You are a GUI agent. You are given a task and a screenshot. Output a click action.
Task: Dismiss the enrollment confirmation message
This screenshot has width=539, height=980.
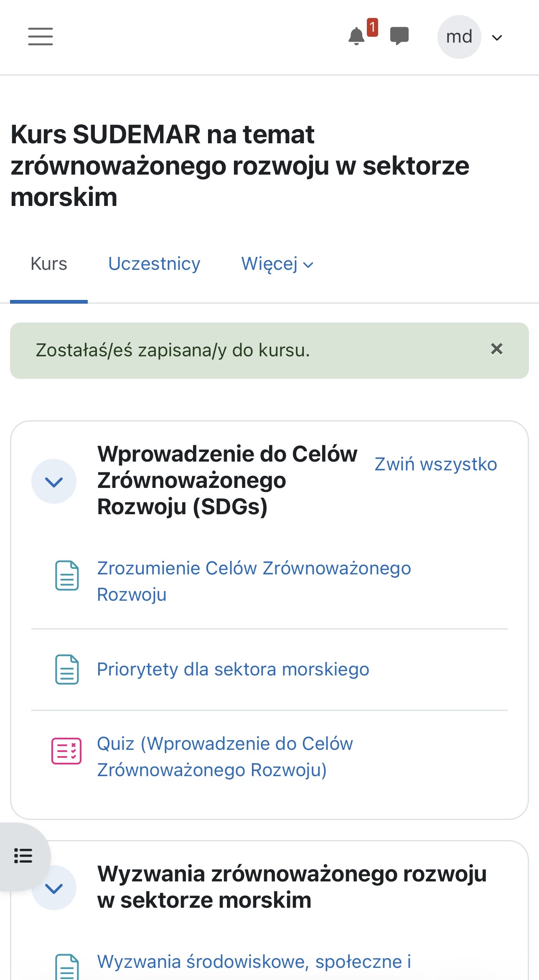click(x=497, y=349)
